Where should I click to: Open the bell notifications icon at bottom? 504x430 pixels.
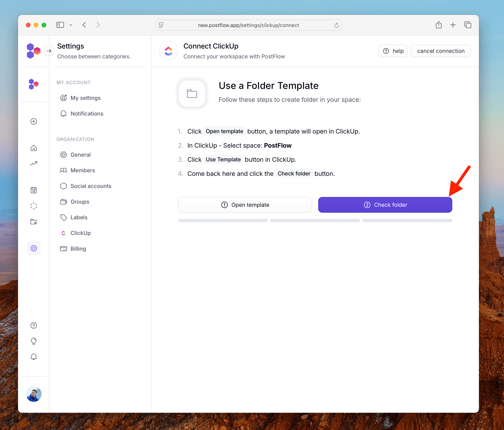34,357
